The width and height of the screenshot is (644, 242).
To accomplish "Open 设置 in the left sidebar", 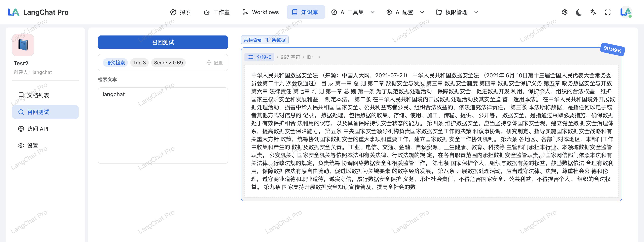I will (x=32, y=146).
